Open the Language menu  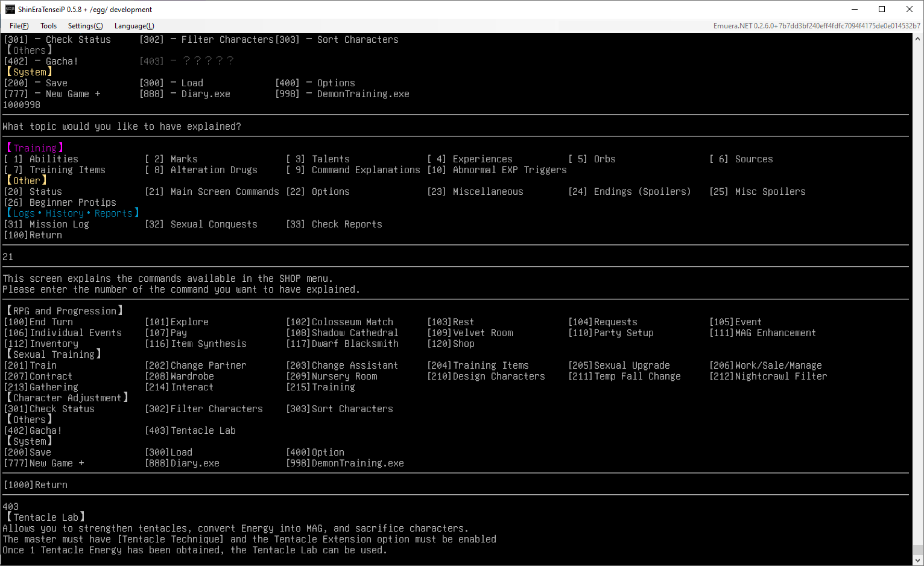point(134,26)
